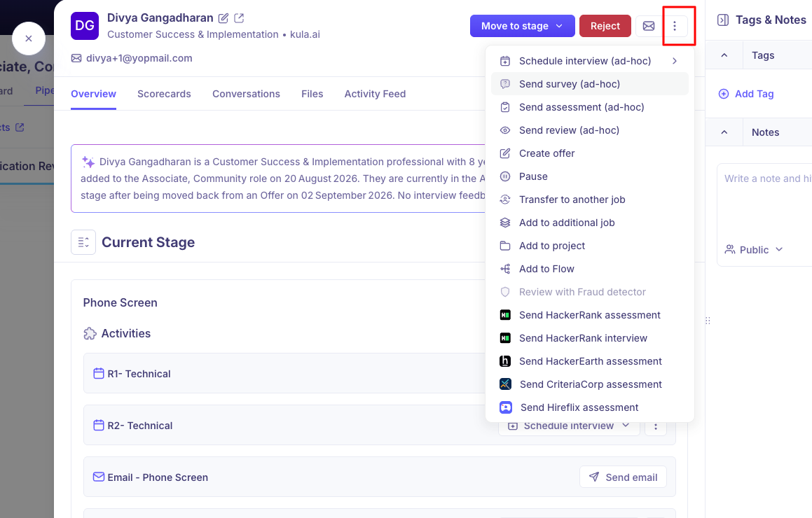The height and width of the screenshot is (518, 812).
Task: Open the Move to stage dropdown
Action: [523, 26]
